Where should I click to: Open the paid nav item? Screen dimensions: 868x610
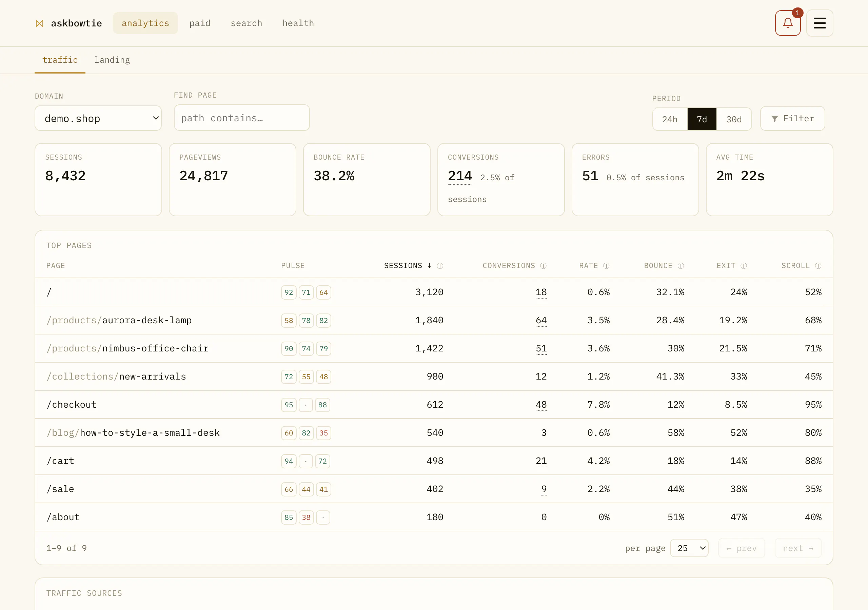tap(200, 23)
